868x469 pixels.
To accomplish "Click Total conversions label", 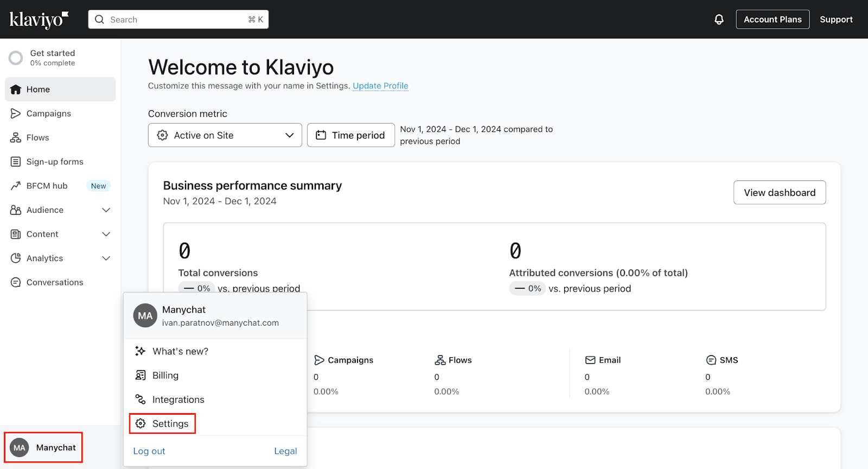I will (218, 273).
